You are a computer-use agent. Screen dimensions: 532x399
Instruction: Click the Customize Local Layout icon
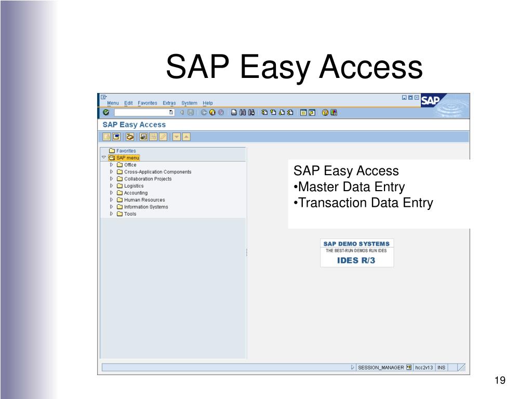pos(334,112)
